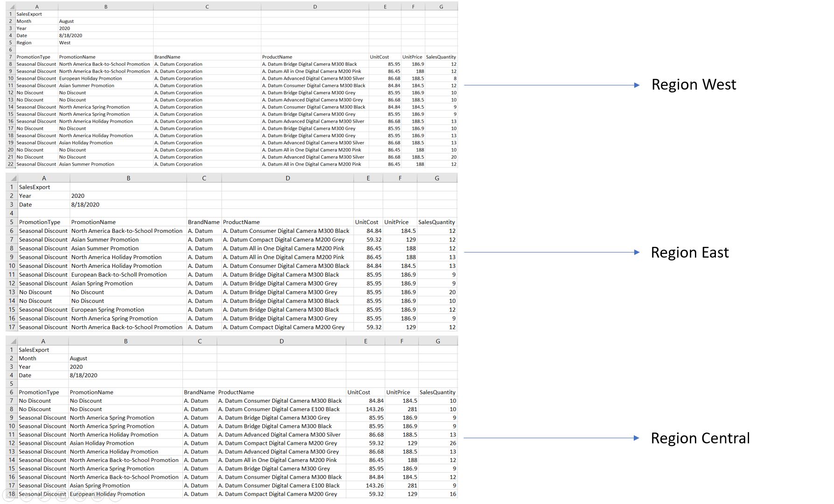Click the 'Region Central' label
The width and height of the screenshot is (834, 504).
point(700,438)
